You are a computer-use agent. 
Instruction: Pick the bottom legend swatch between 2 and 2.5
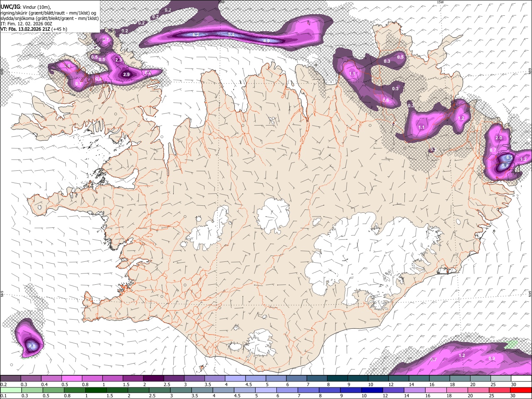(138, 390)
